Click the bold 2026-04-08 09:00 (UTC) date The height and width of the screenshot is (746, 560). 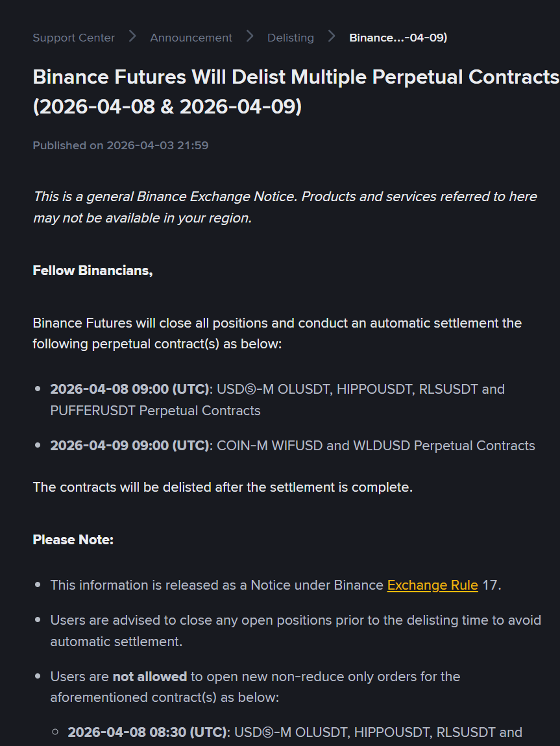click(130, 389)
